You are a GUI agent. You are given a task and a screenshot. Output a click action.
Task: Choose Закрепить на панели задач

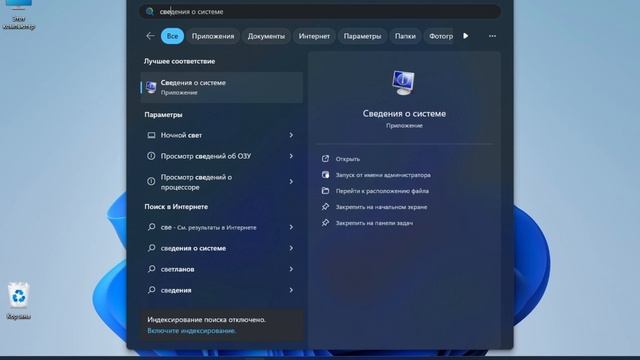click(x=374, y=223)
